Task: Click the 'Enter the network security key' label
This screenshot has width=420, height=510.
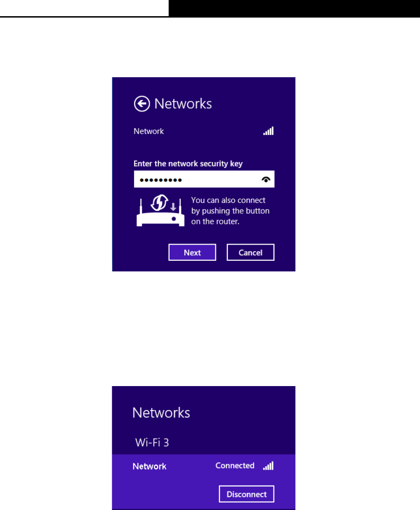Action: click(x=188, y=164)
